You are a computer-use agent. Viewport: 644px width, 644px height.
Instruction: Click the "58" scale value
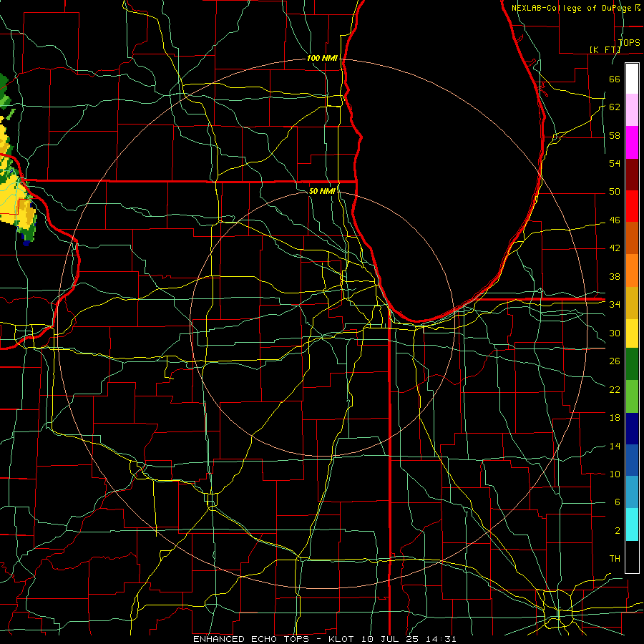[x=615, y=135]
